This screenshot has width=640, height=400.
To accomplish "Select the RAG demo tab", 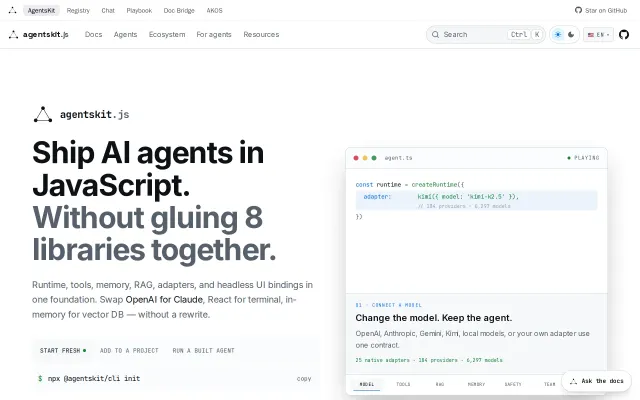I will tap(440, 384).
